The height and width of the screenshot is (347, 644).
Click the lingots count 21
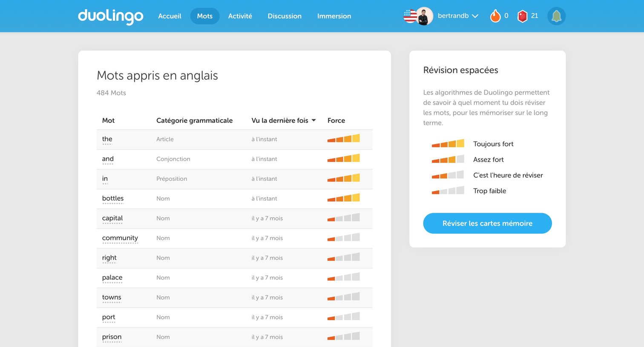pyautogui.click(x=535, y=16)
